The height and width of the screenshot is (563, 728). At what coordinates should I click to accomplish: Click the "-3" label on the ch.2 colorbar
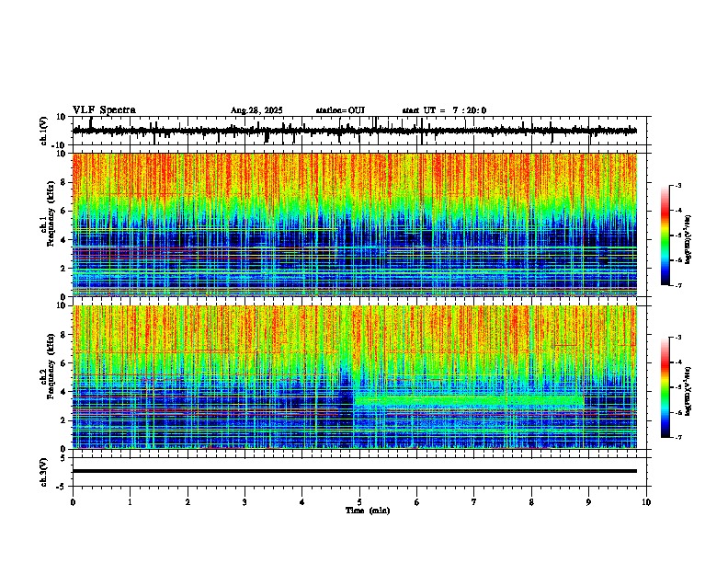(x=677, y=338)
